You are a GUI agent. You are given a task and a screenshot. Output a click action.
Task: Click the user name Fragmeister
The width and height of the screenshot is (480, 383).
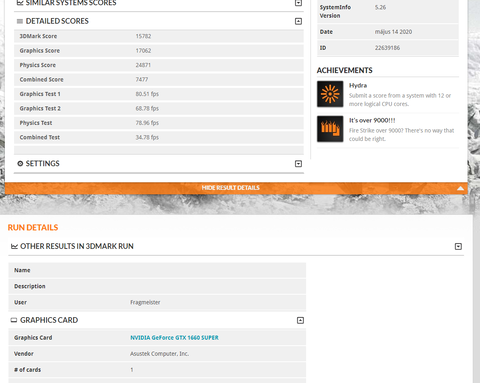145,302
